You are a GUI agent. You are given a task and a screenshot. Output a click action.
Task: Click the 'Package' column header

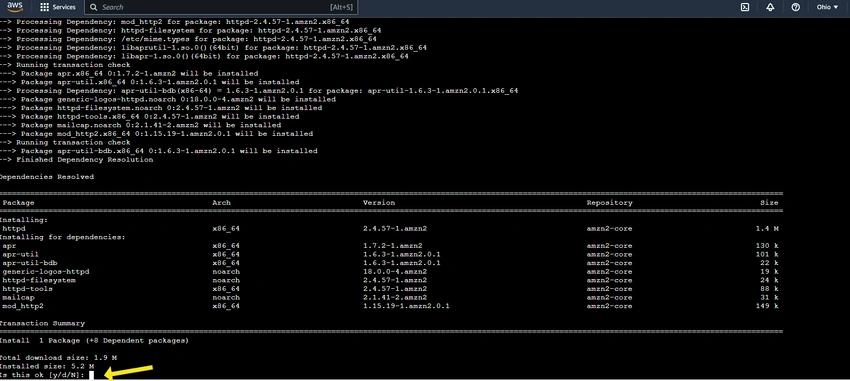click(x=18, y=203)
